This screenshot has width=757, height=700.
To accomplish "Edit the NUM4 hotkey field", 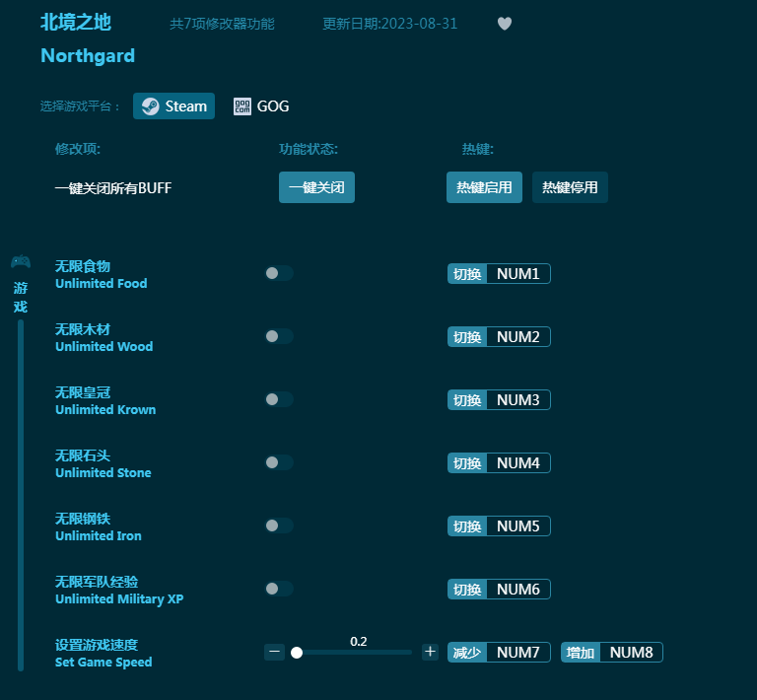I will pos(518,463).
